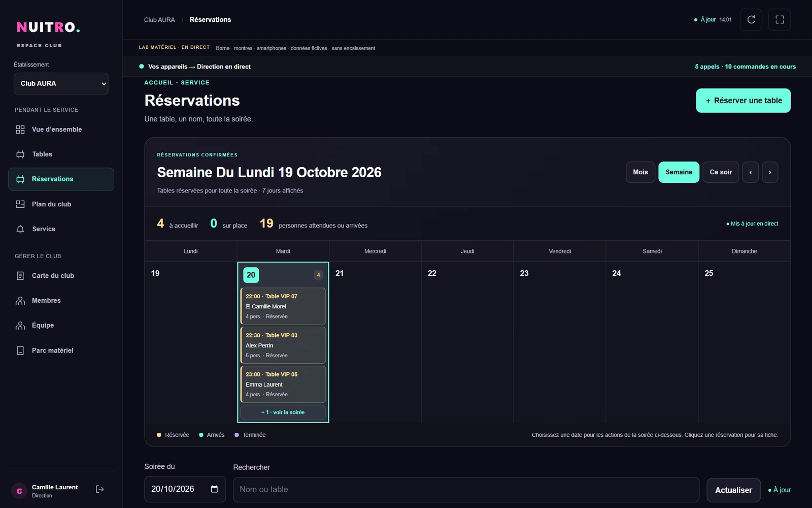Click the user avatar C
Screen dimensions: 812x508
[x=19, y=491]
